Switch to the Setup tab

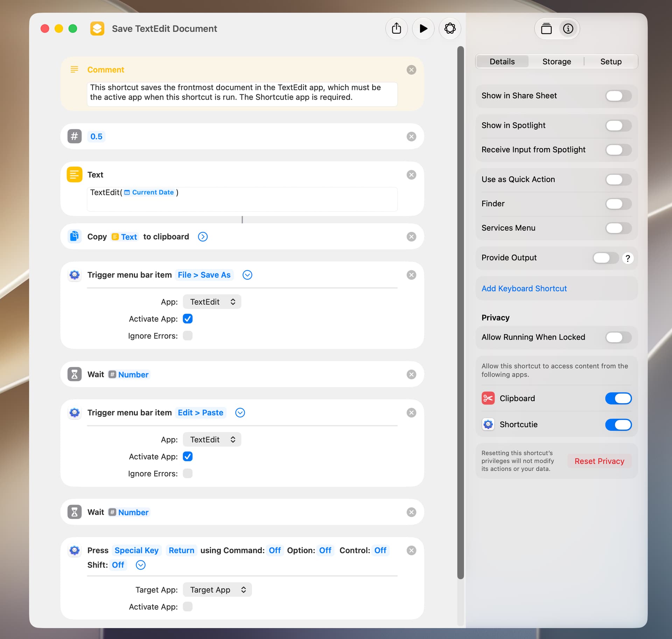(611, 62)
